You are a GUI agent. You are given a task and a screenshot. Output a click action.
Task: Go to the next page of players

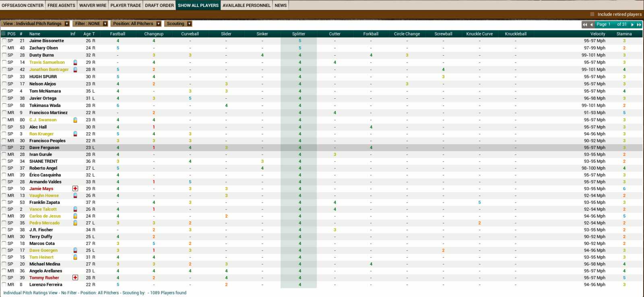point(632,25)
